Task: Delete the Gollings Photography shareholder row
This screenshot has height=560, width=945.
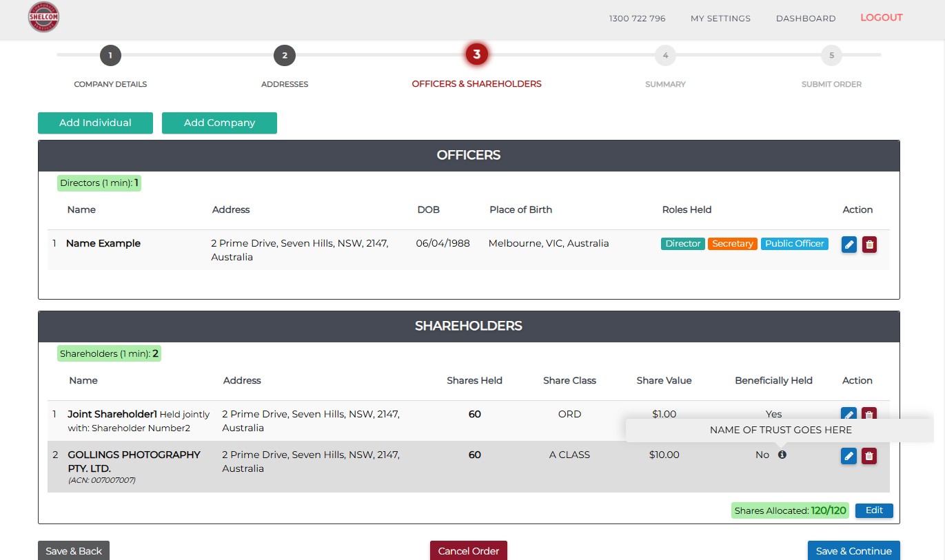Action: [869, 456]
